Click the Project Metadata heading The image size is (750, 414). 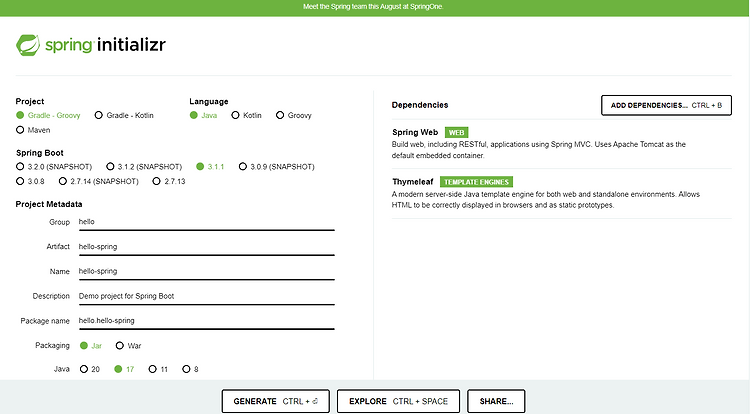click(x=49, y=204)
